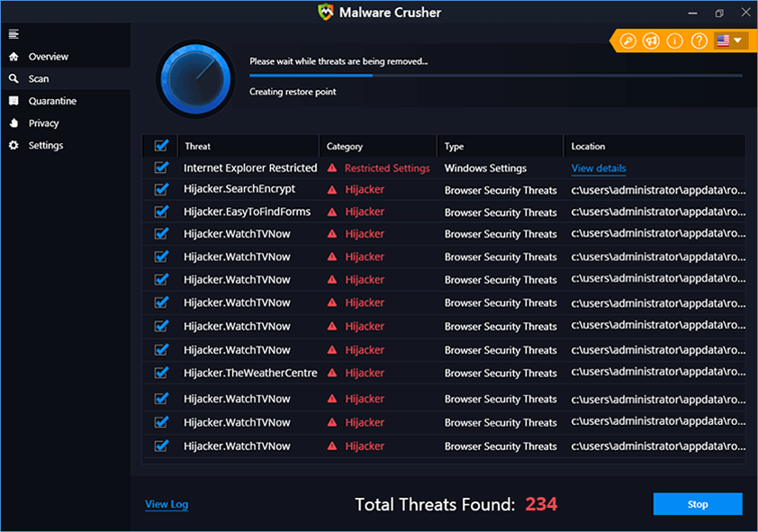Screen dimensions: 758x532
Task: Click the Windows Settings type cell
Action: pos(485,168)
